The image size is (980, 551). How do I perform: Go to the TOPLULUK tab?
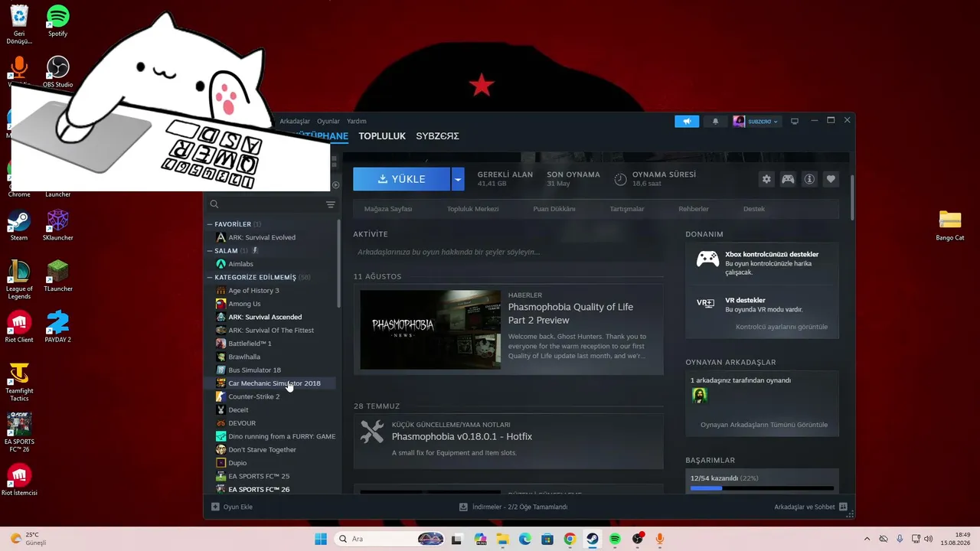pos(382,136)
